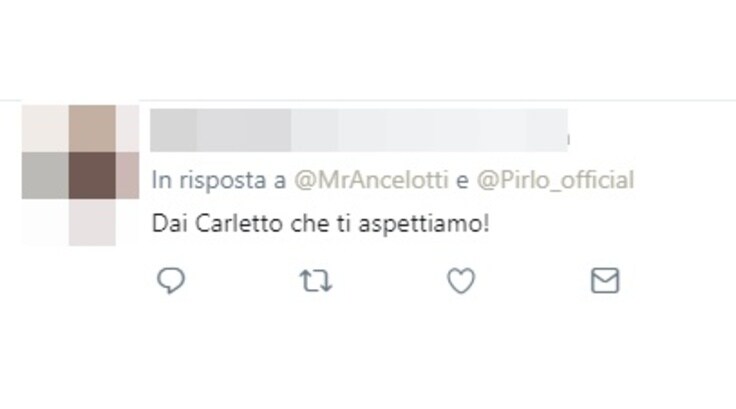Like the tweet with the heart icon
736x409 pixels.
coord(461,280)
